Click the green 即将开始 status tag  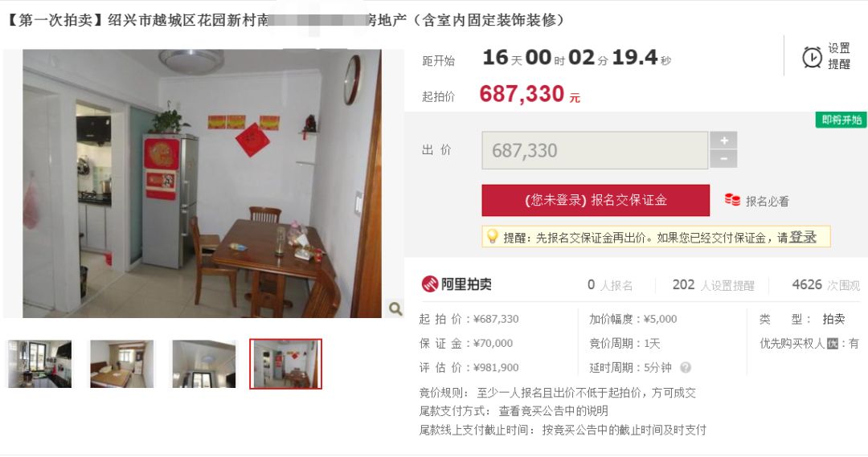tap(841, 120)
